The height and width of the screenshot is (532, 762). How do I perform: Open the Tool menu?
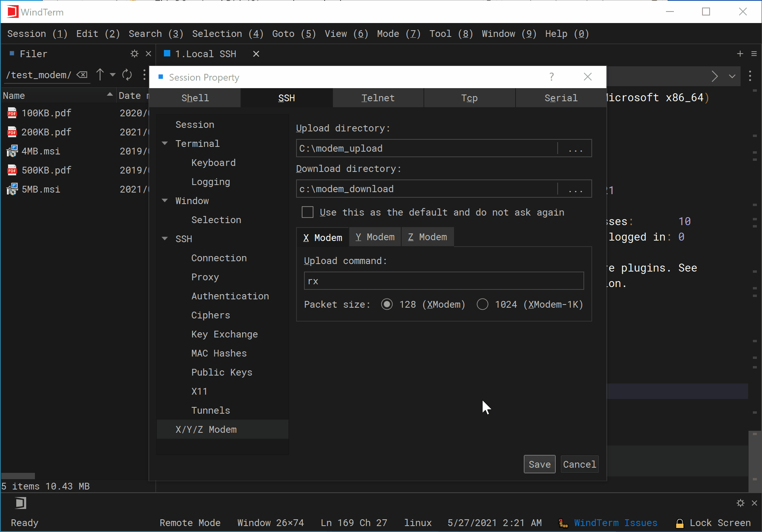click(451, 34)
